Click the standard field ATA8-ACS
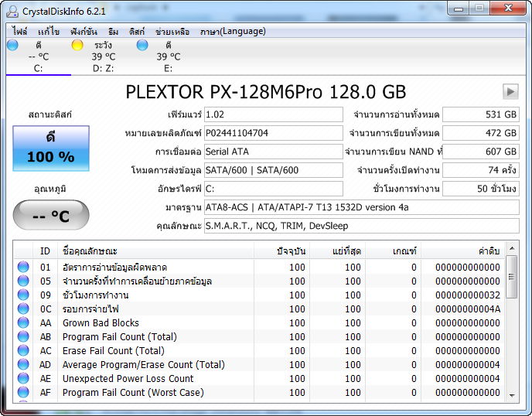 tap(362, 207)
